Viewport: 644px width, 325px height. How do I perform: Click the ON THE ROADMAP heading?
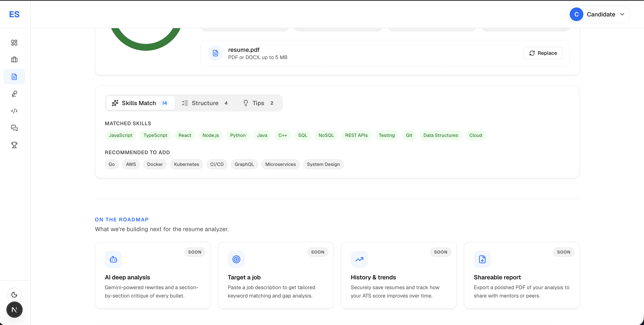coord(122,220)
